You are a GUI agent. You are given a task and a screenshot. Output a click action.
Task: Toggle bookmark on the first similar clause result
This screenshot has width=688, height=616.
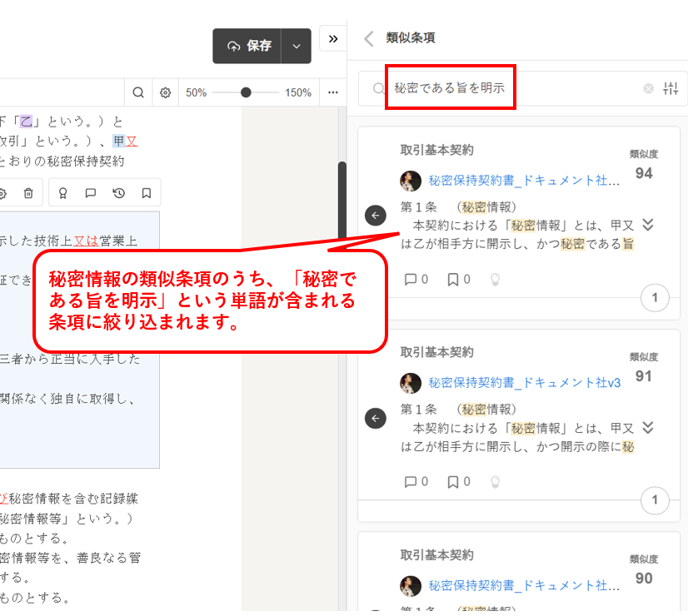[x=453, y=280]
